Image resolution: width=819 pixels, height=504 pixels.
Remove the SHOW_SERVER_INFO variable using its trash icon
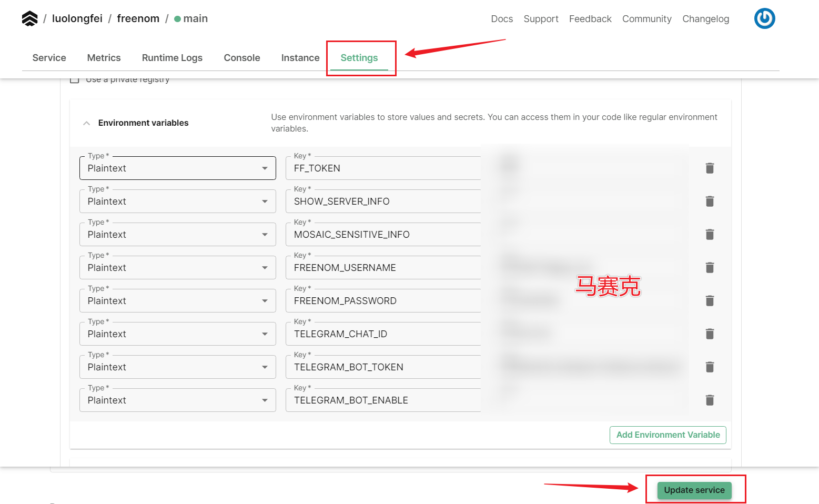[x=710, y=201]
